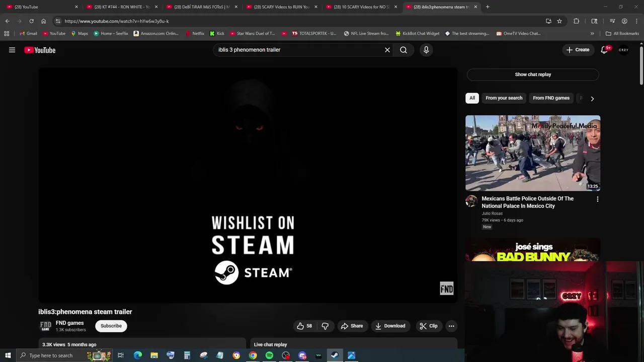Open the CRZY account avatar menu

point(624,50)
